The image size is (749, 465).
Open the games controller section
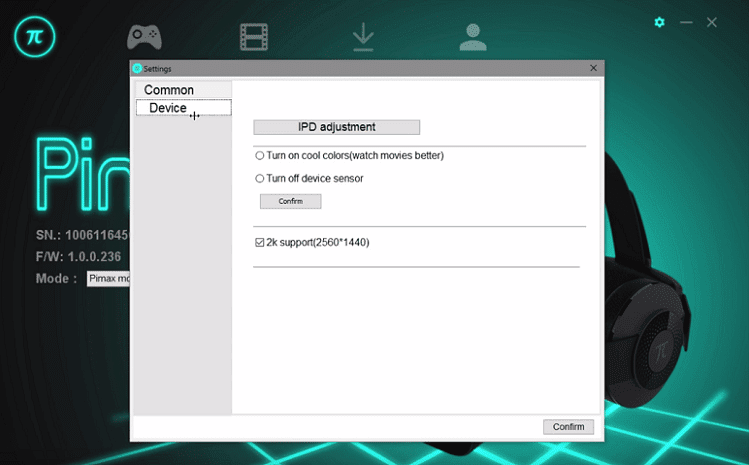144,37
